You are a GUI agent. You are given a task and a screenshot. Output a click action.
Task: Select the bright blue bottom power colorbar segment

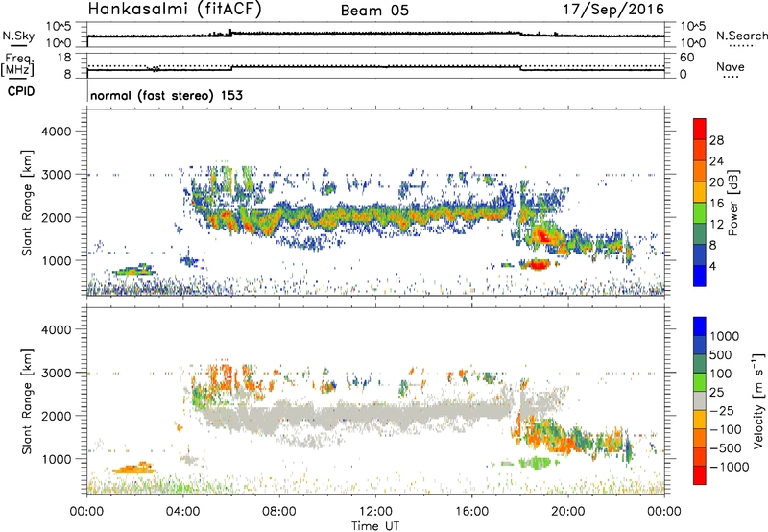point(700,276)
